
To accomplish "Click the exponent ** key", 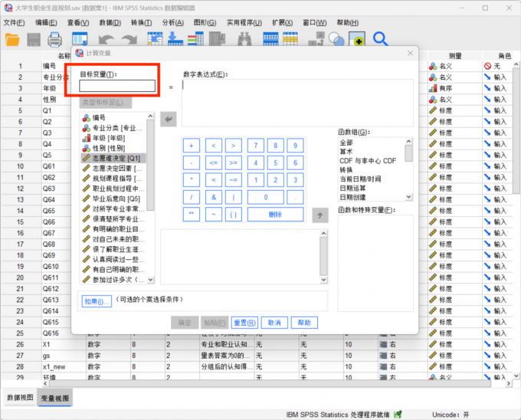I will coord(192,215).
